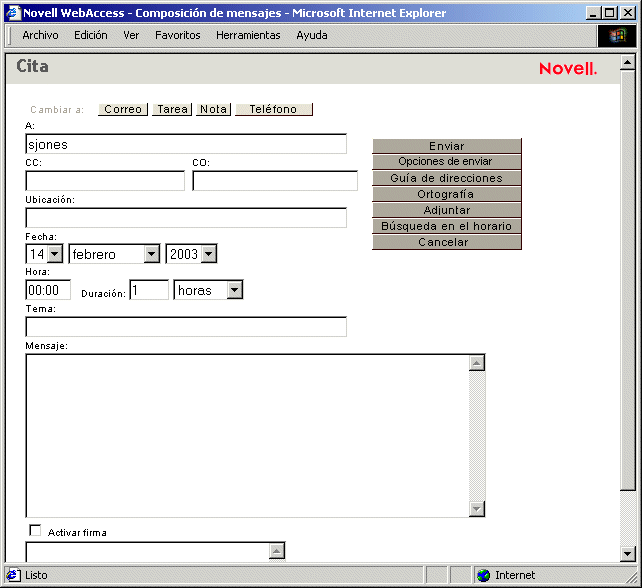Image resolution: width=642 pixels, height=588 pixels.
Task: Click the page scrollbar down arrow
Action: pyautogui.click(x=627, y=554)
